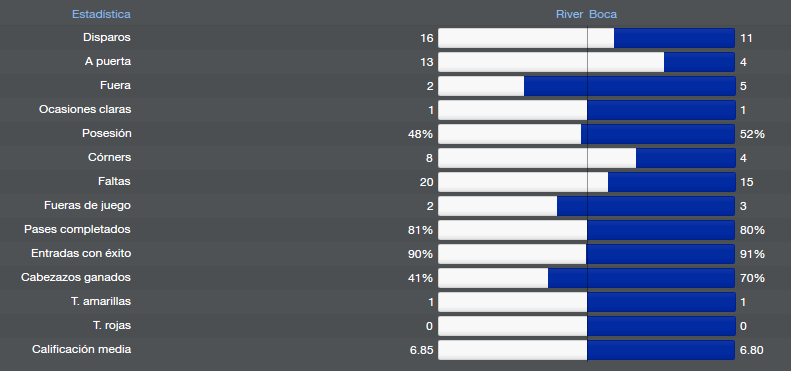The height and width of the screenshot is (371, 791).
Task: Click the A puerta statistic label
Action: click(x=107, y=62)
